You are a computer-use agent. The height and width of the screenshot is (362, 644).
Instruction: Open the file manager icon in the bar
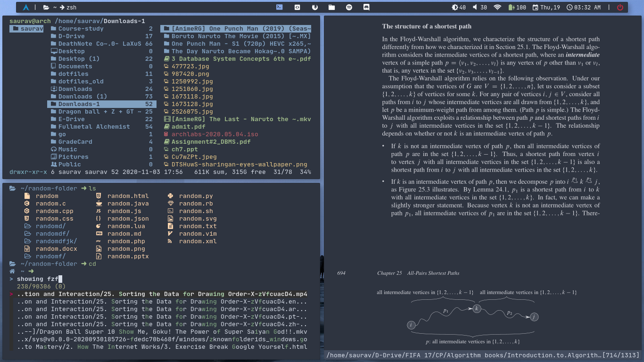pyautogui.click(x=332, y=7)
